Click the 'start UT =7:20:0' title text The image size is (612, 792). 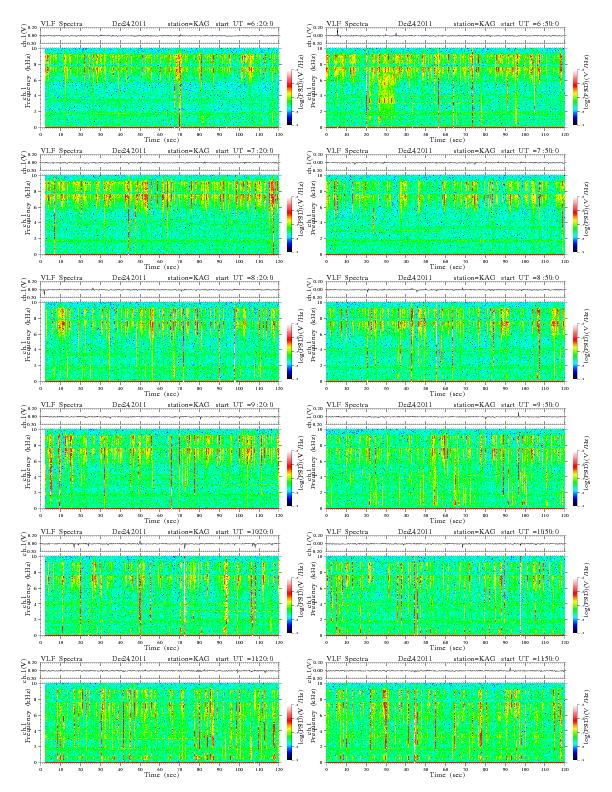point(244,151)
